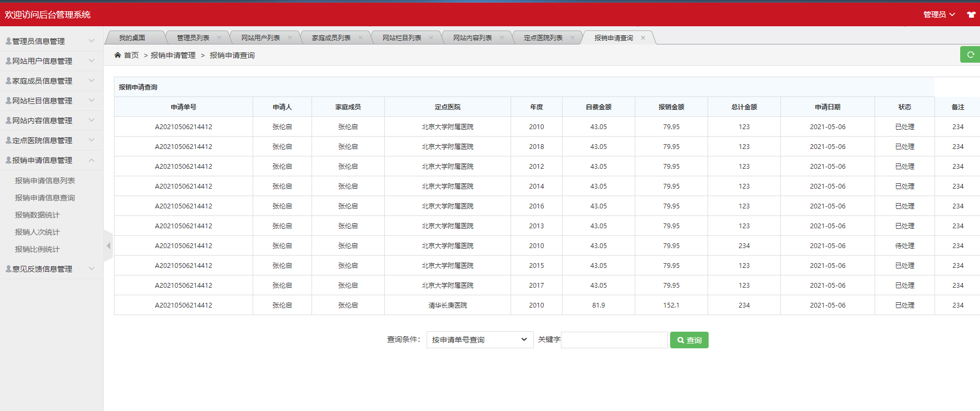Expand 定点医院信息管理 menu chevron

(x=92, y=140)
